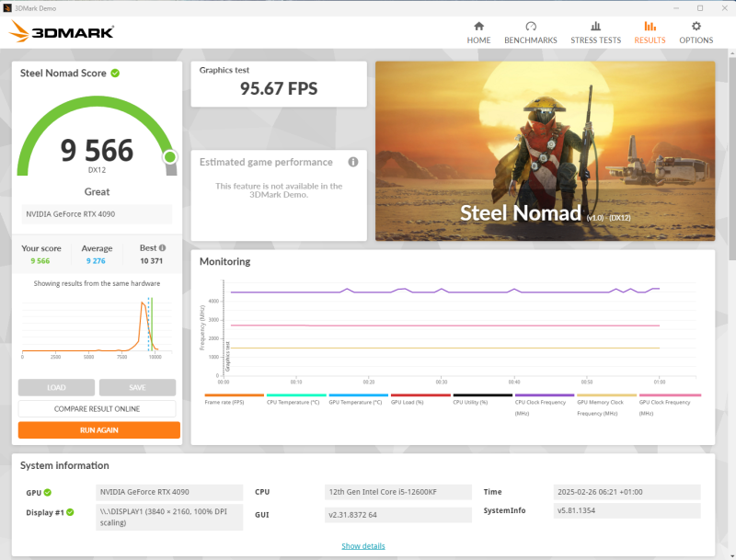Click the Best score 10 371
This screenshot has width=736, height=560.
151,261
